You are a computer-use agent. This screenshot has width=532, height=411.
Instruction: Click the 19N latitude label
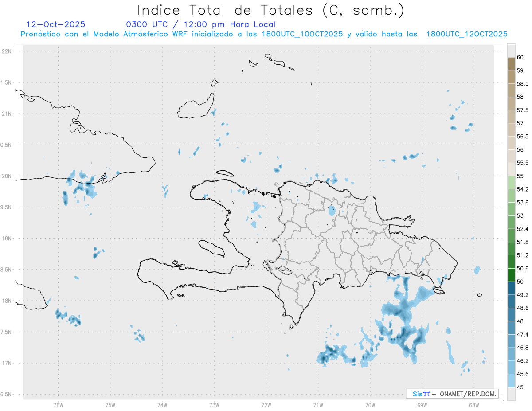point(8,239)
